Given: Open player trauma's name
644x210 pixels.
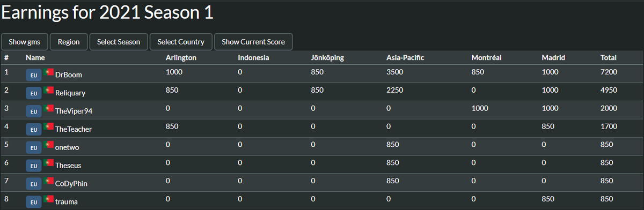Looking at the screenshot, I should (67, 202).
